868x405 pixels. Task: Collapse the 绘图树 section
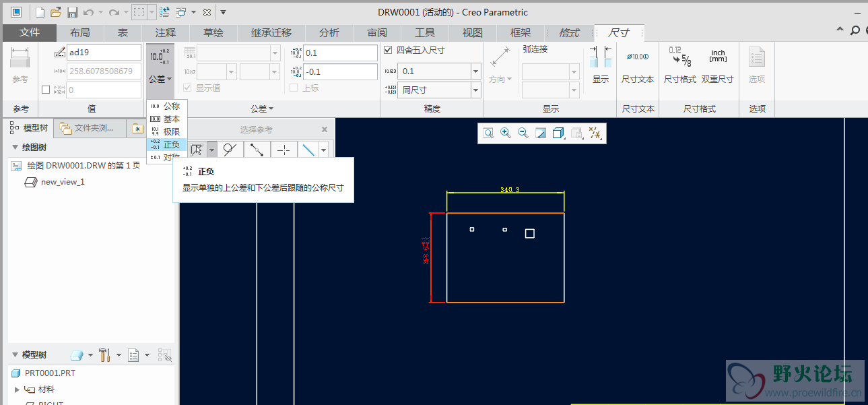click(15, 148)
